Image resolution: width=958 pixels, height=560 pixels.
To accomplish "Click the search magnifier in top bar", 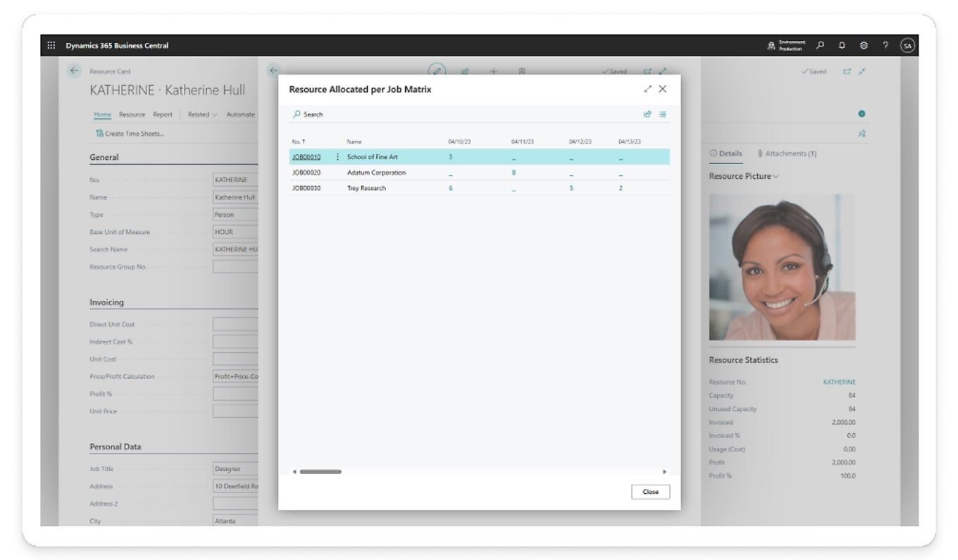I will click(x=820, y=46).
